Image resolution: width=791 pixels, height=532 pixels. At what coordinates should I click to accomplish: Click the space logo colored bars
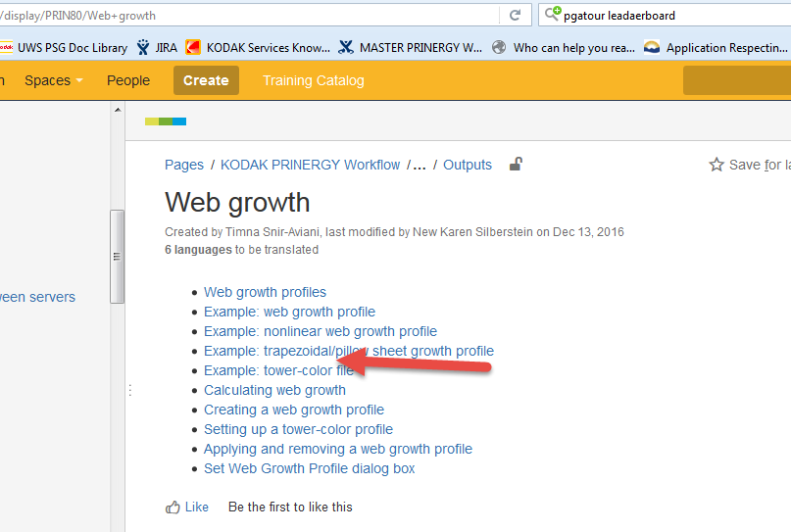tap(166, 121)
